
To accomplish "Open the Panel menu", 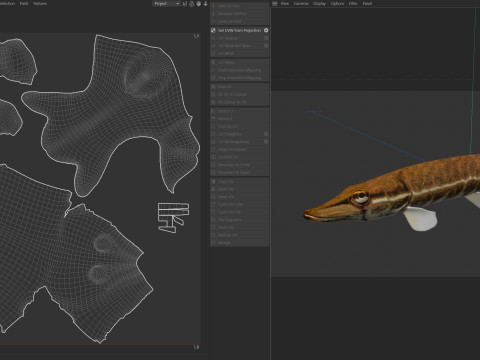I will (x=367, y=4).
